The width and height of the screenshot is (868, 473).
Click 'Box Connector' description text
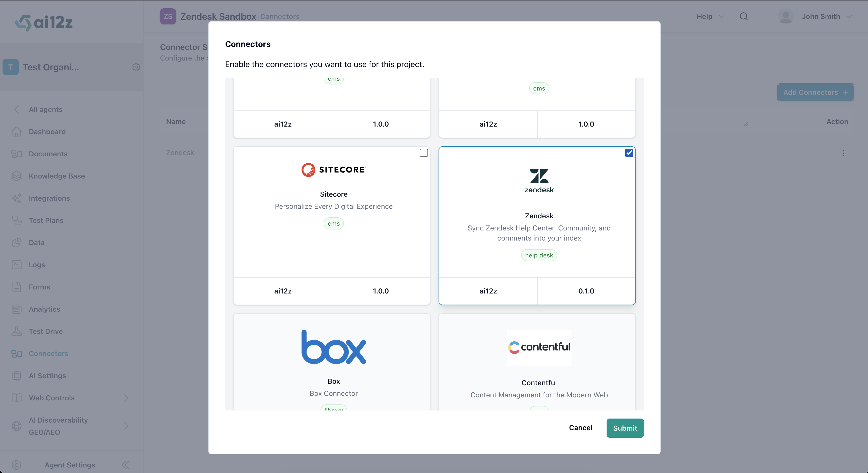tap(334, 393)
